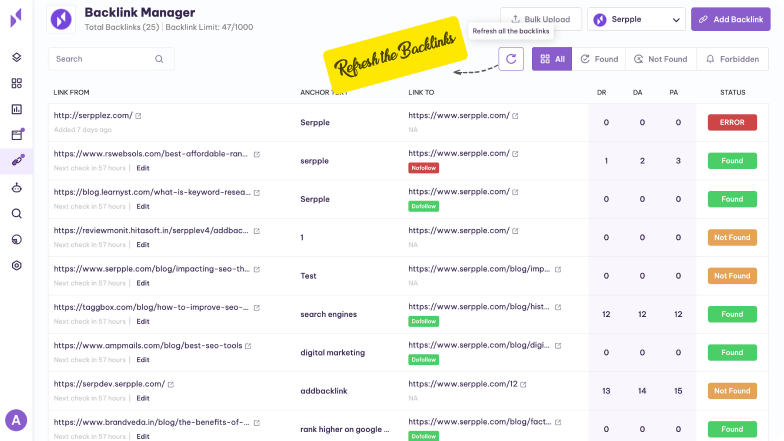The height and width of the screenshot is (441, 784).
Task: Click the PA column header
Action: pyautogui.click(x=674, y=92)
